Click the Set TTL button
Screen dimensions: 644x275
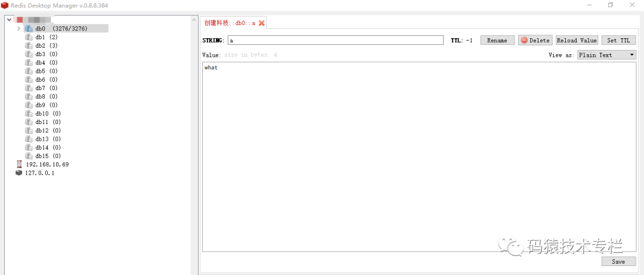click(618, 41)
